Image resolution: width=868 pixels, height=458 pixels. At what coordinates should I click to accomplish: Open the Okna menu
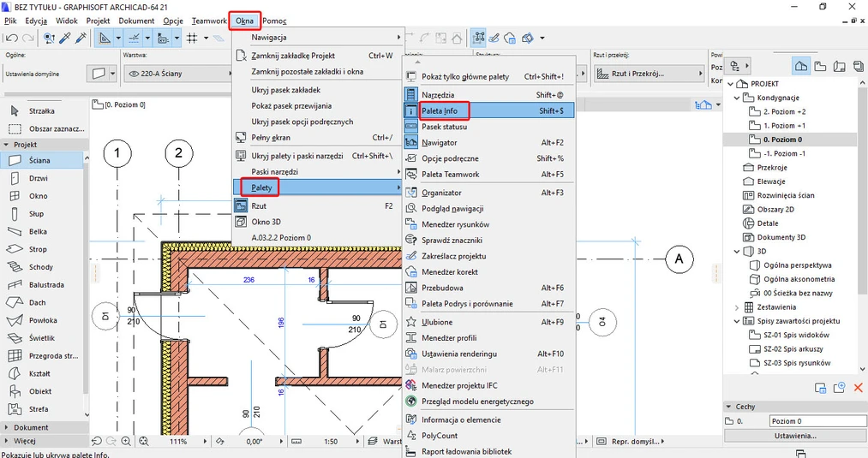(x=245, y=21)
